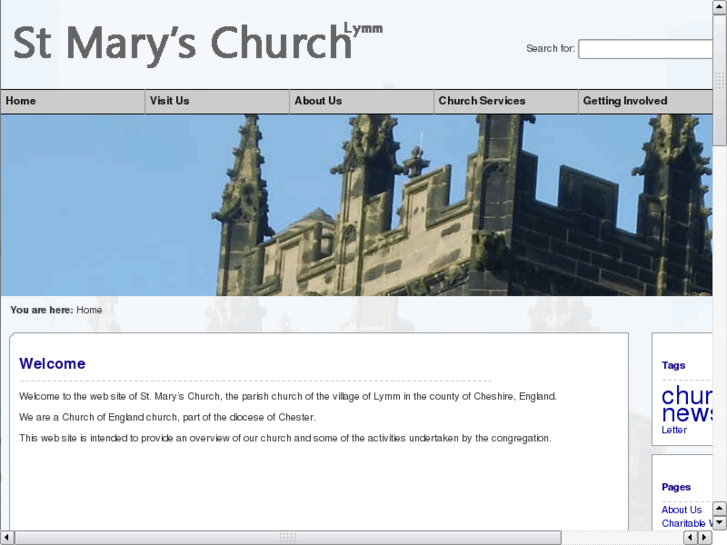The width and height of the screenshot is (727, 545).
Task: Go to Church Services menu
Action: coord(506,101)
